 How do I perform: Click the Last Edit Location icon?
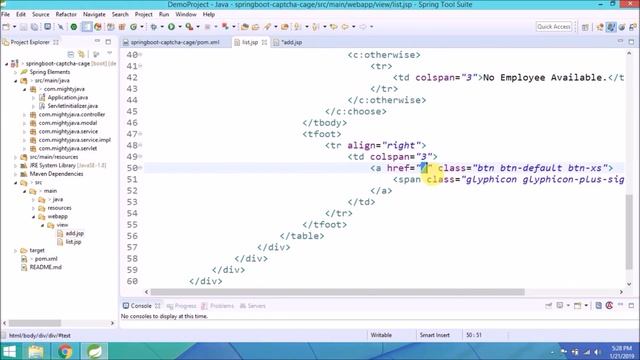(334, 27)
